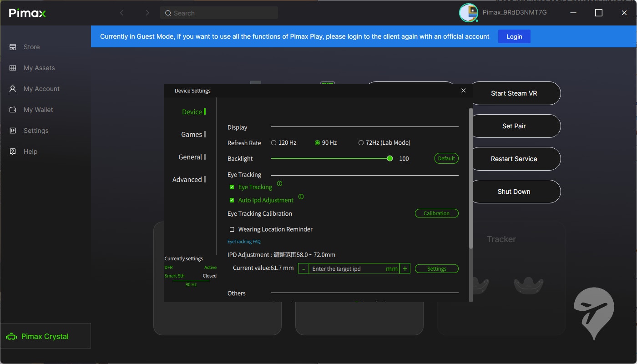Increase IPD with the plus button
The image size is (637, 364).
405,268
